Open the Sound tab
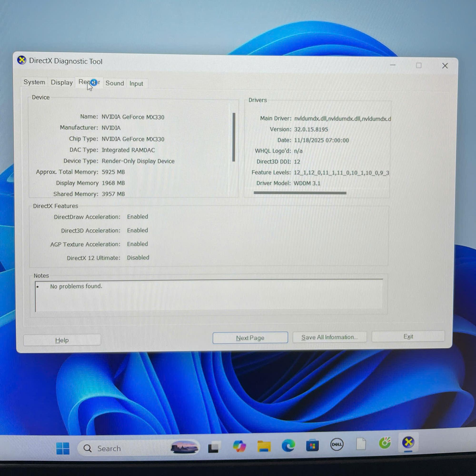Viewport: 476px width, 476px height. (115, 83)
